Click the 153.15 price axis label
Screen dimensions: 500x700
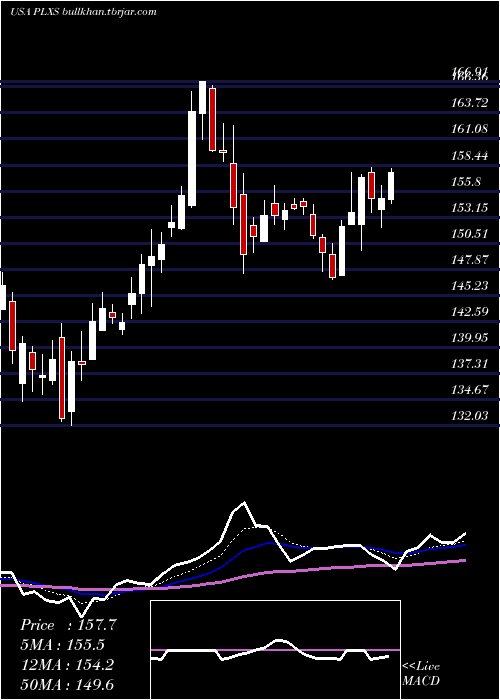(468, 208)
